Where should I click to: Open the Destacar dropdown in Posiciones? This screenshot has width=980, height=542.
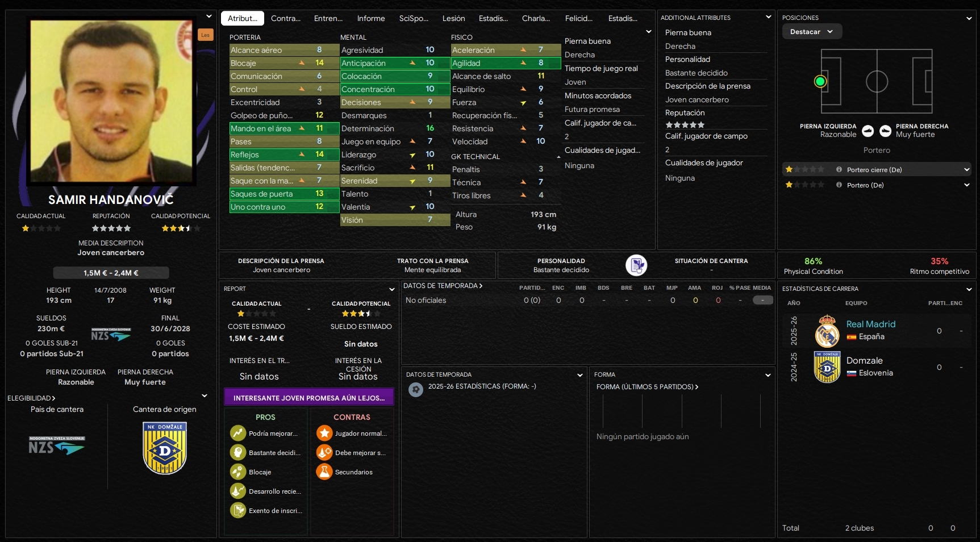[812, 32]
